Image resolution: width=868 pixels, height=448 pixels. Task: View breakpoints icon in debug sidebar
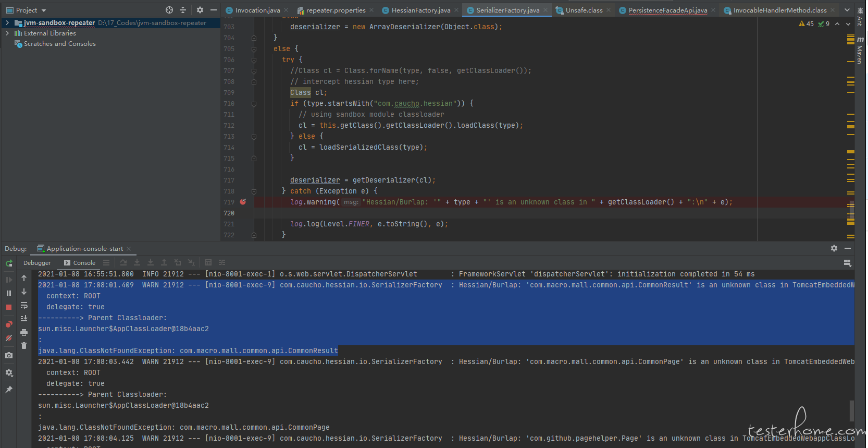point(9,324)
